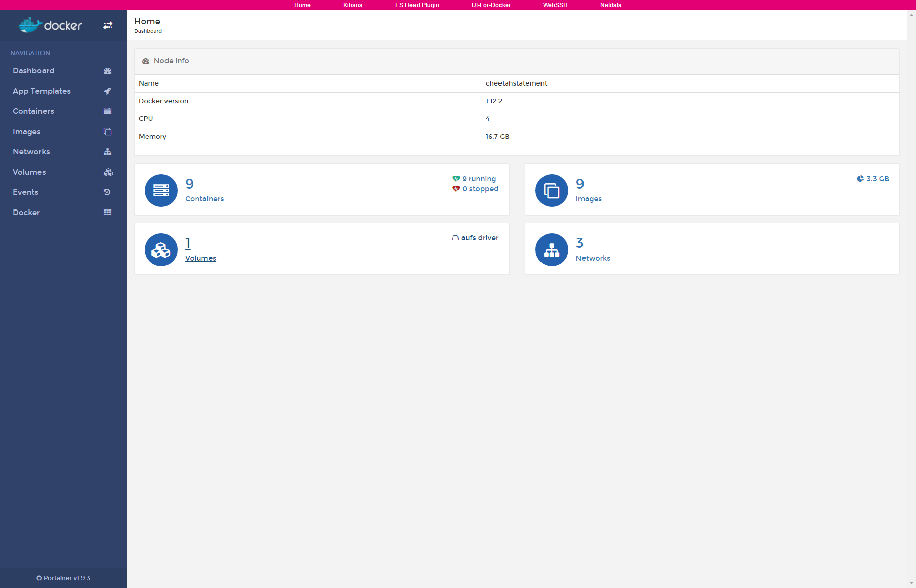Click the blue Images circle icon

click(552, 191)
